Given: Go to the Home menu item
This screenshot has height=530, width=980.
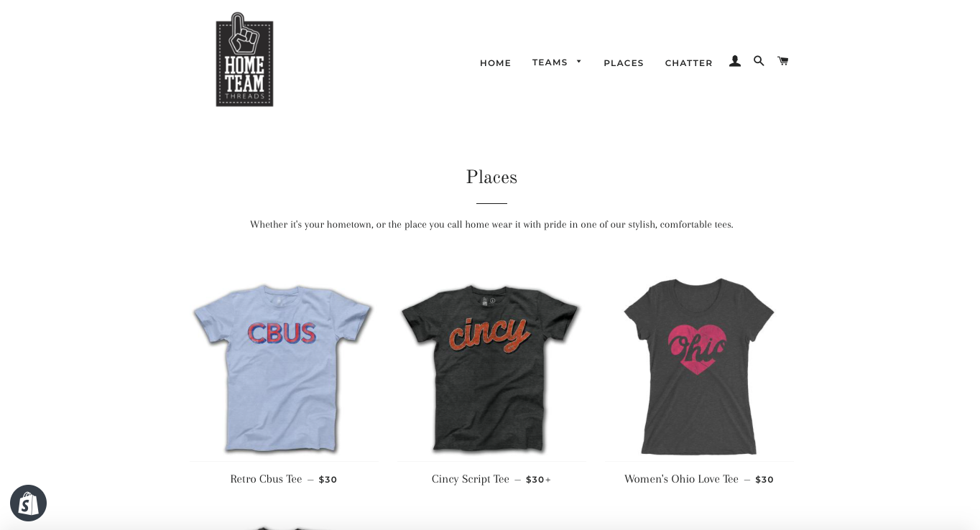Looking at the screenshot, I should tap(496, 63).
